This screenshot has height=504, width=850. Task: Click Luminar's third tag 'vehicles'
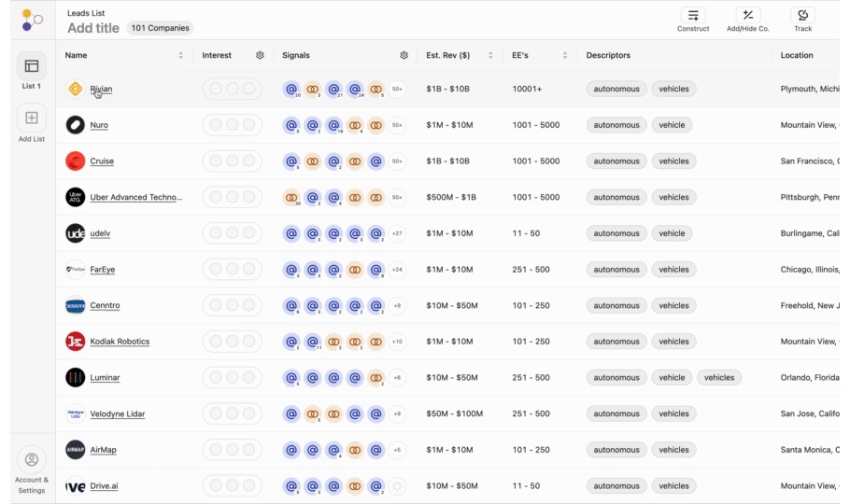[719, 378]
